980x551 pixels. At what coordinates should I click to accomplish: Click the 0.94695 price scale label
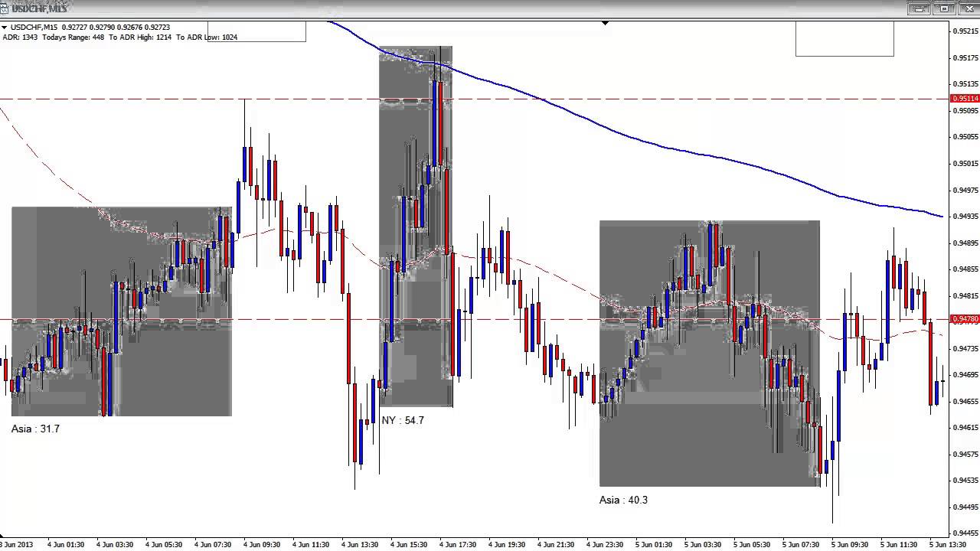pos(966,375)
